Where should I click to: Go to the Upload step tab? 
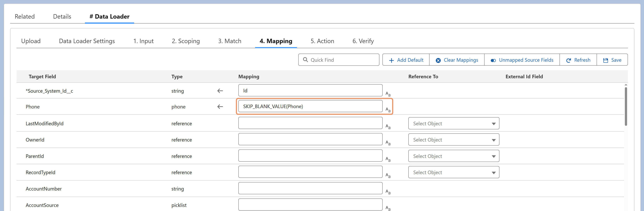[31, 41]
